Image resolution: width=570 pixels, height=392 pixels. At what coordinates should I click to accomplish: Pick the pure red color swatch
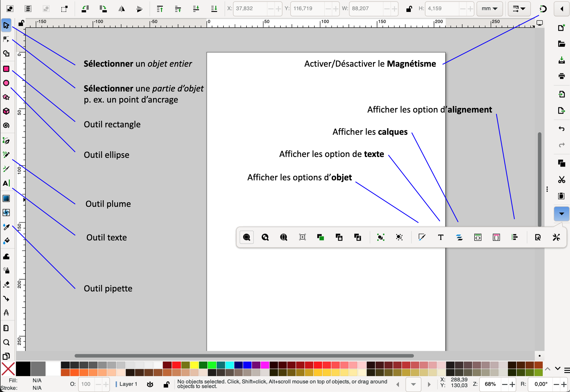[176, 365]
